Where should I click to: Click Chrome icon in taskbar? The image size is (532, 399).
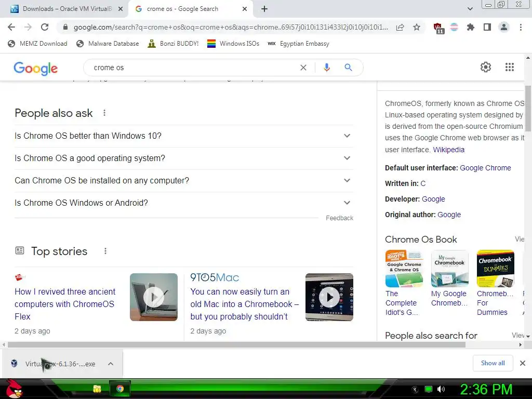120,389
